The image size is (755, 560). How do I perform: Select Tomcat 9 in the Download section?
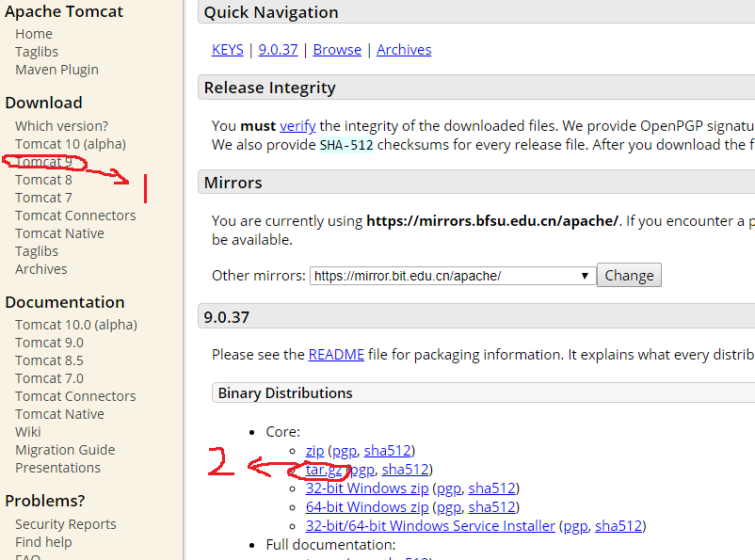click(x=43, y=162)
